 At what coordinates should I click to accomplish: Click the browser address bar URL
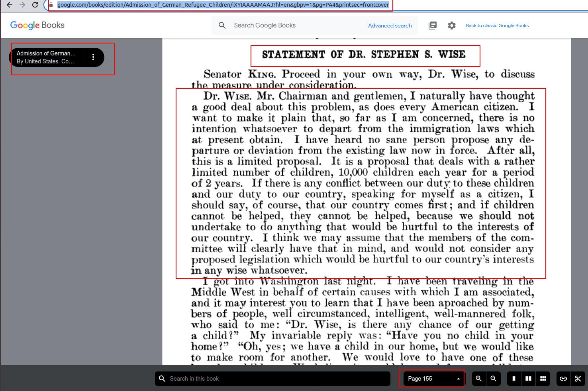(223, 5)
